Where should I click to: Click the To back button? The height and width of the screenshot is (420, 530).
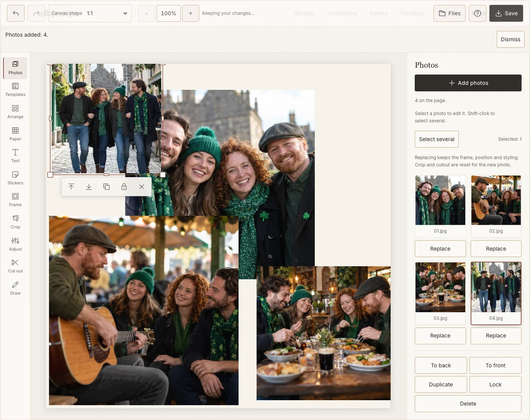(441, 365)
